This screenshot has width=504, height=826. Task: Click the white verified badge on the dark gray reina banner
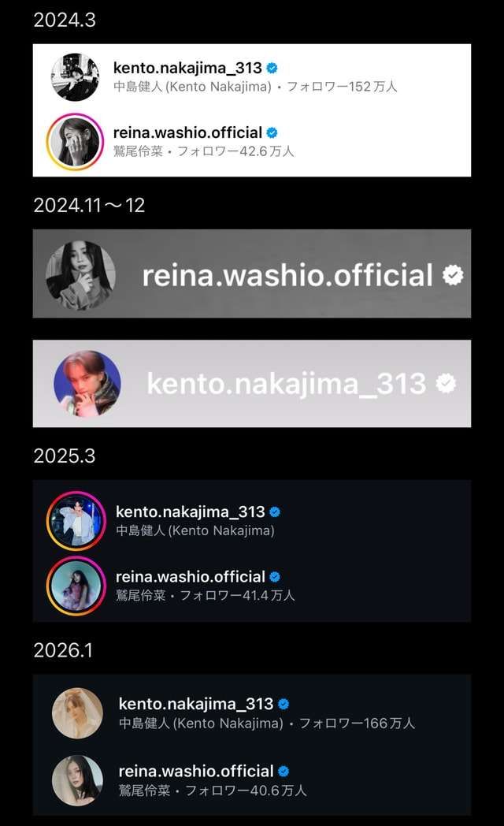click(453, 275)
